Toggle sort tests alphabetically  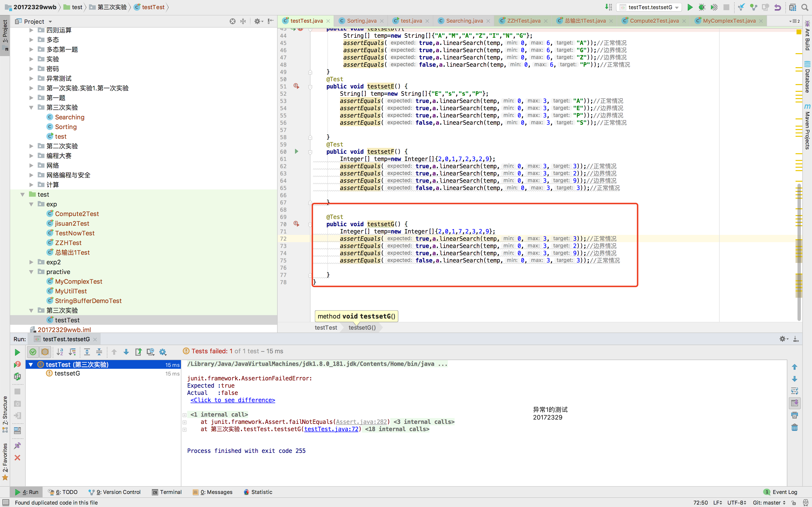click(60, 352)
